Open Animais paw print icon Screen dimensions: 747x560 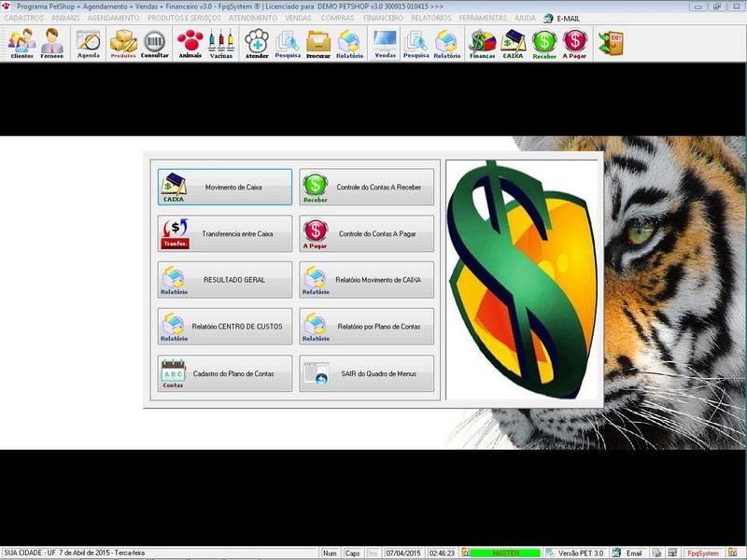click(x=190, y=43)
